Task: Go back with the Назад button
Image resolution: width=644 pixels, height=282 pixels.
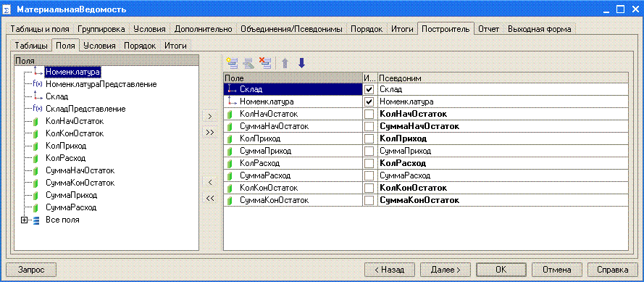Action: (x=389, y=270)
